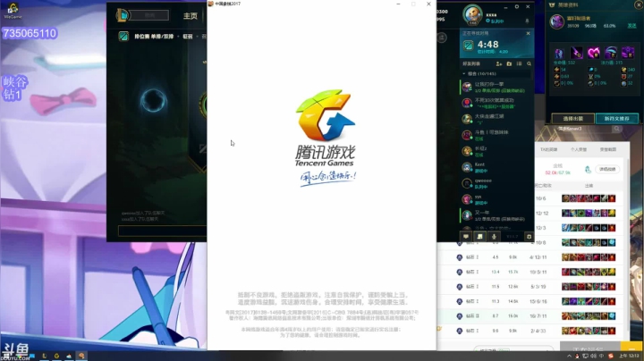Click the champion portrait in info panel

click(x=557, y=21)
